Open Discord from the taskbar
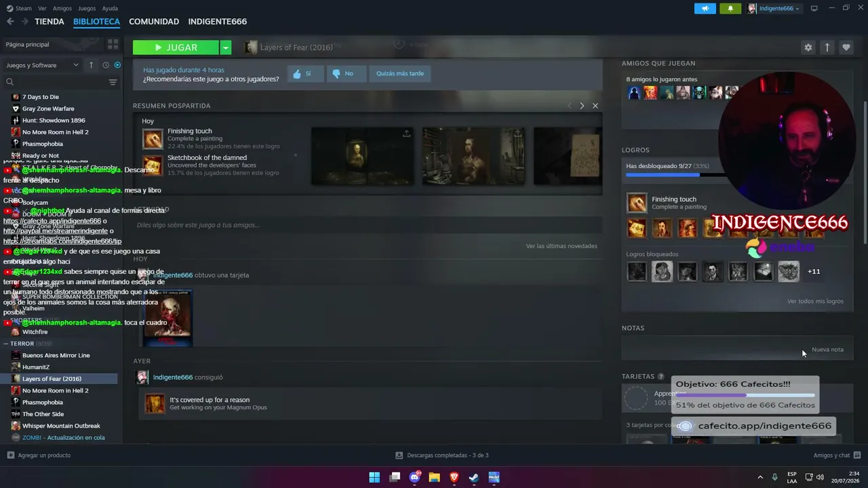The image size is (868, 488). [414, 477]
